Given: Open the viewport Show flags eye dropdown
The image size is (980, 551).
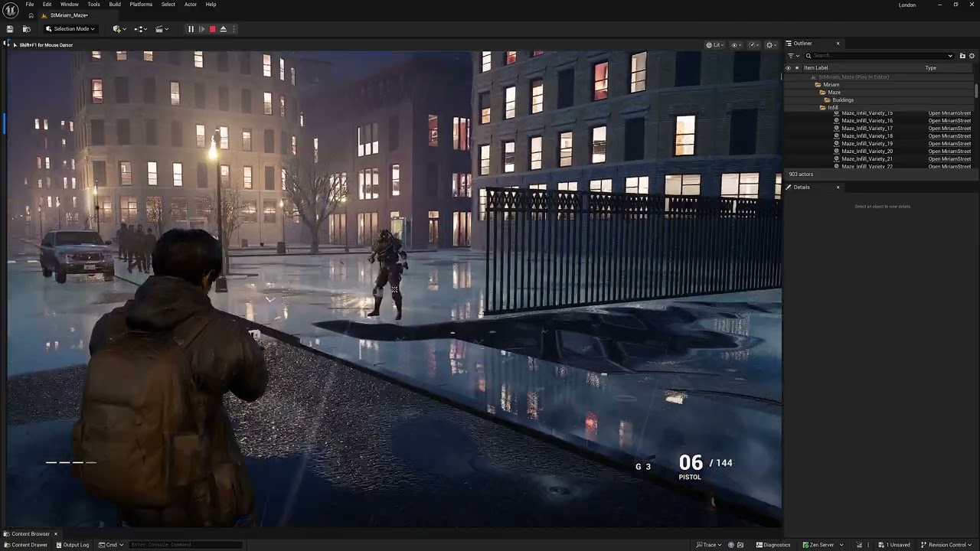Looking at the screenshot, I should (736, 45).
